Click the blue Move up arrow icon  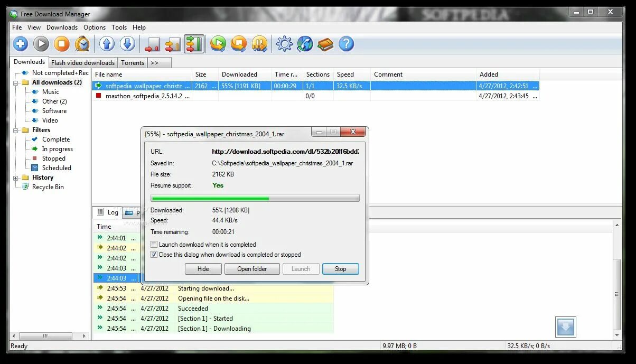pyautogui.click(x=107, y=44)
